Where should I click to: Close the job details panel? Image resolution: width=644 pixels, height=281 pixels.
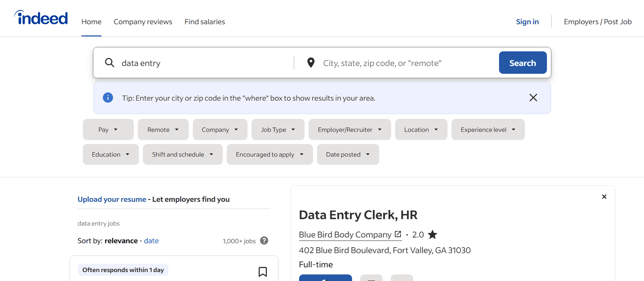tap(604, 196)
